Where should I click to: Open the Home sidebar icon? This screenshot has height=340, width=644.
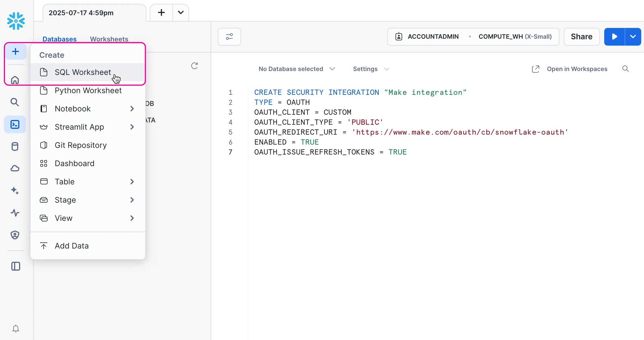(15, 80)
